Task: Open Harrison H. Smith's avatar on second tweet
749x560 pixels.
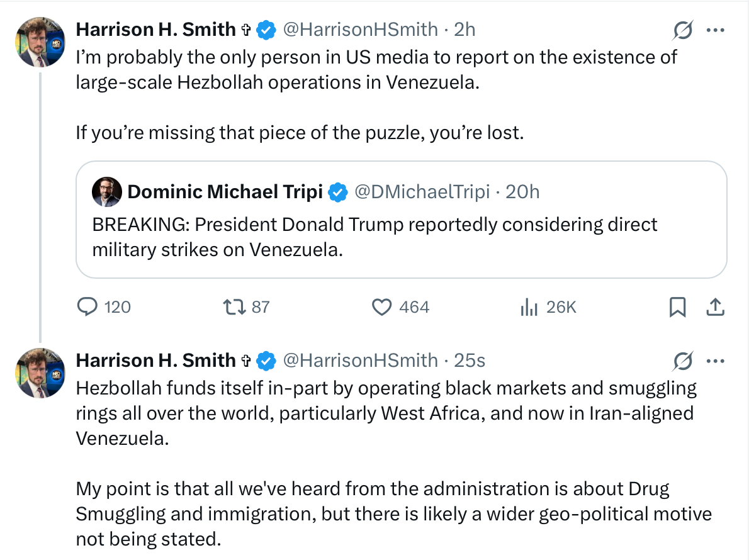Action: 40,372
